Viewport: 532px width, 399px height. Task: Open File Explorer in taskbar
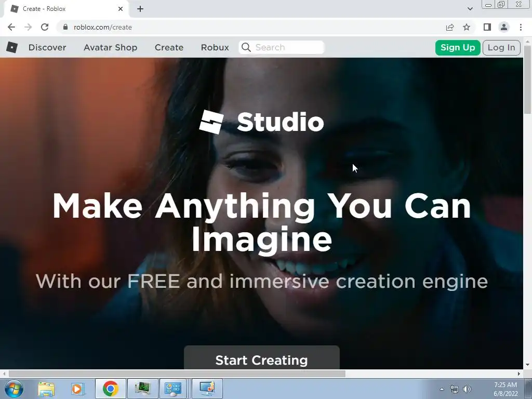click(x=46, y=389)
